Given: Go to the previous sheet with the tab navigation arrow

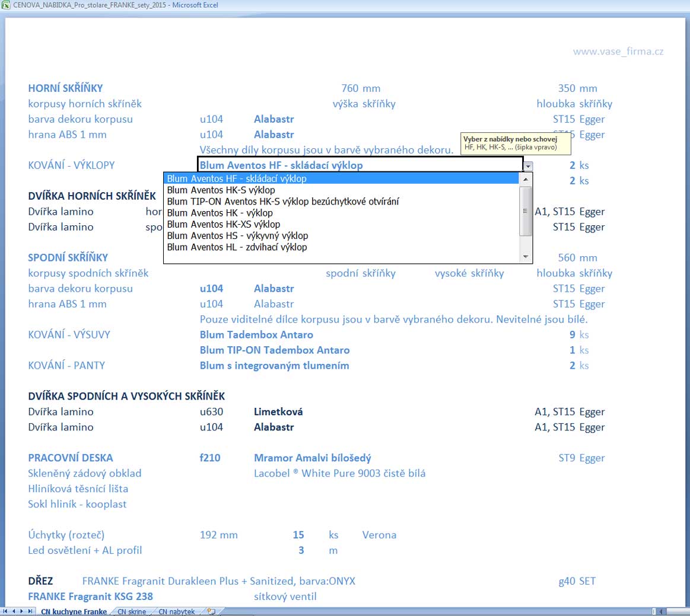Looking at the screenshot, I should coord(14,611).
